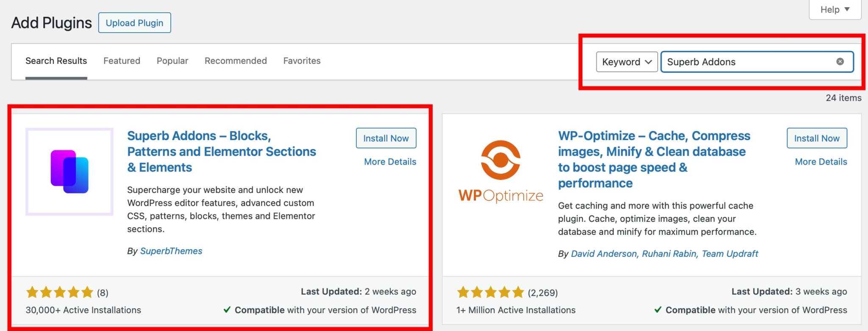The width and height of the screenshot is (868, 331).
Task: Switch to the Popular tab
Action: tap(172, 61)
